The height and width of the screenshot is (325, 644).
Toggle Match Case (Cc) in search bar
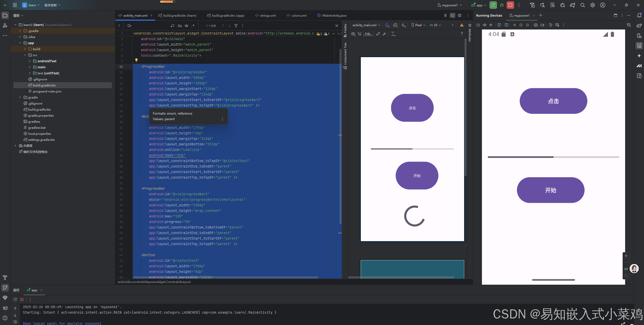[x=180, y=26]
